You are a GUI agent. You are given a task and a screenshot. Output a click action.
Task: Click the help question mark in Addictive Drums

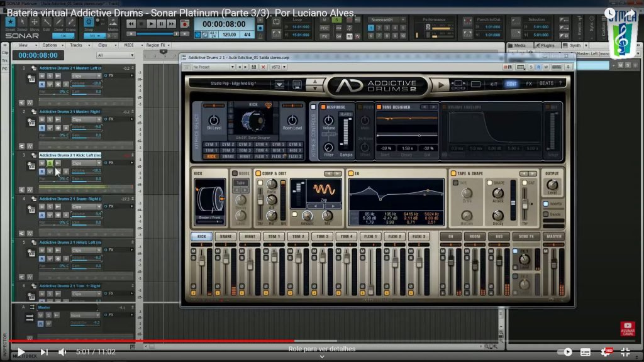click(560, 84)
